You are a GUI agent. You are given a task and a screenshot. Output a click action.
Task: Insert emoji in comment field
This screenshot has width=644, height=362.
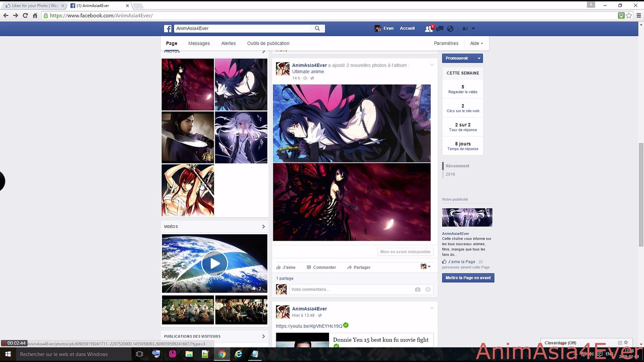pos(428,290)
